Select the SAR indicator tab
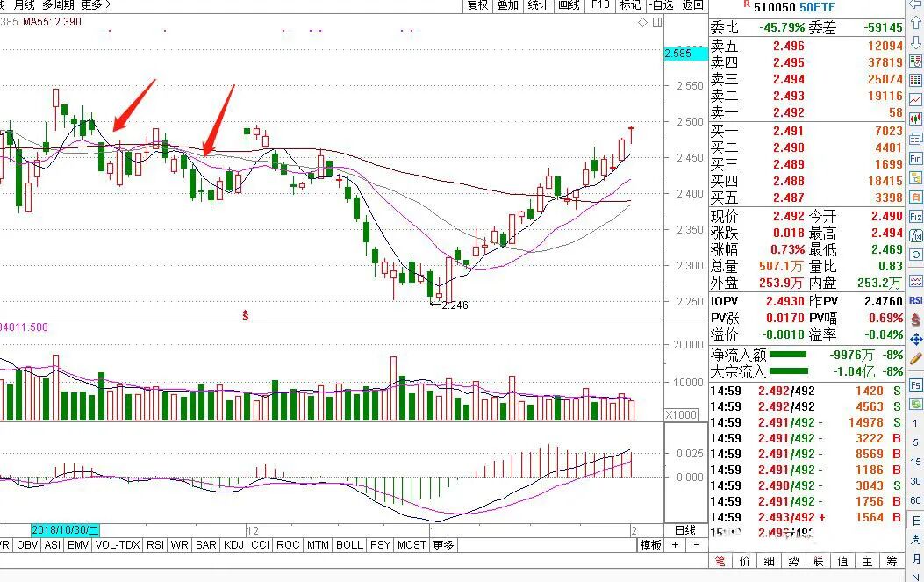 pos(205,545)
